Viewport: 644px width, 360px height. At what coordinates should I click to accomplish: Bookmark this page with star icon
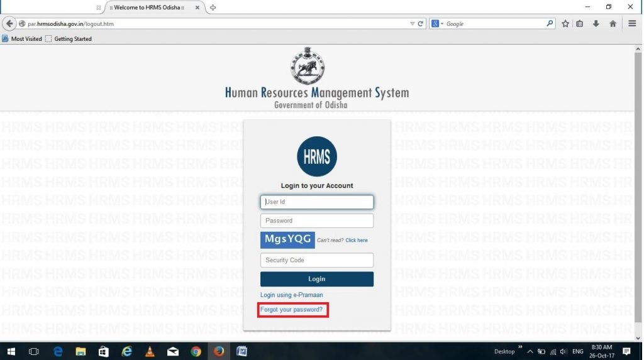tap(565, 24)
